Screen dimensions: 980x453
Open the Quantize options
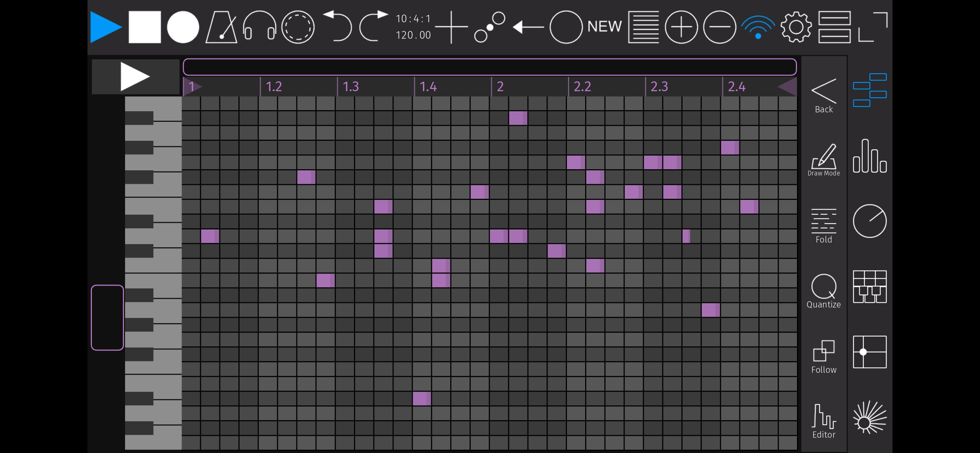coord(823,291)
